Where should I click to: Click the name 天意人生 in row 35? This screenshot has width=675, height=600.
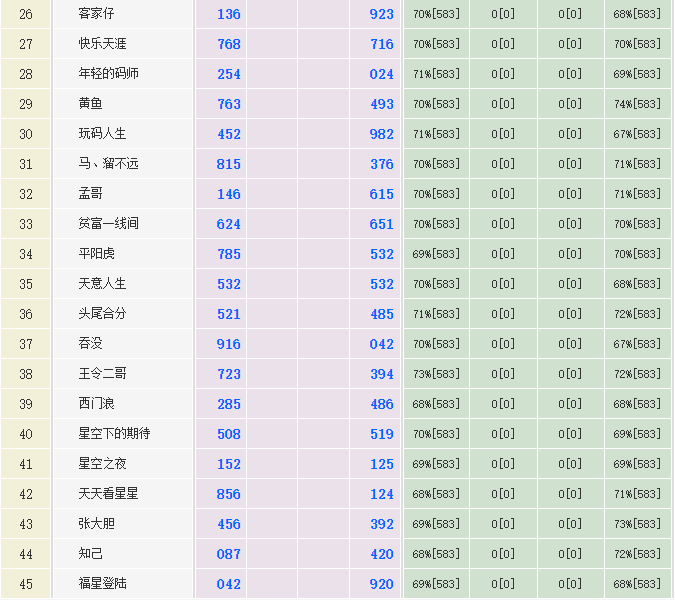(x=102, y=284)
